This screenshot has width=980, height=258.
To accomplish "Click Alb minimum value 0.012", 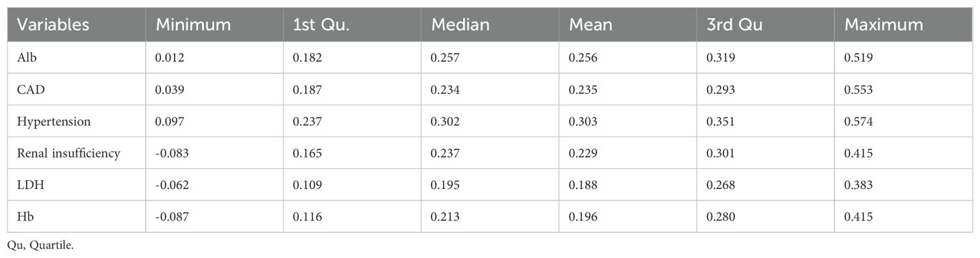I will pyautogui.click(x=168, y=58).
